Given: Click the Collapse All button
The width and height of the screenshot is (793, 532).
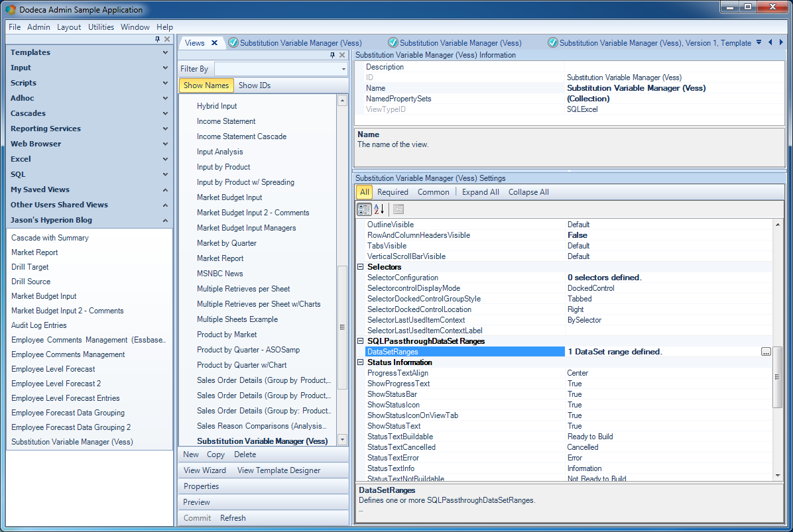Looking at the screenshot, I should [x=528, y=192].
